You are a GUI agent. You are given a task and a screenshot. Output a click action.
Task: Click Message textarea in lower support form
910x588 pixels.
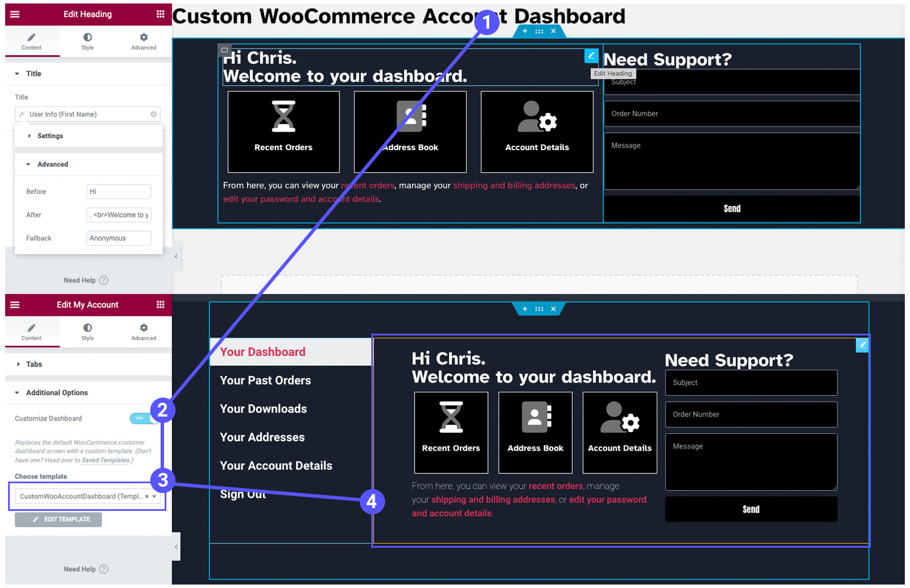(751, 463)
